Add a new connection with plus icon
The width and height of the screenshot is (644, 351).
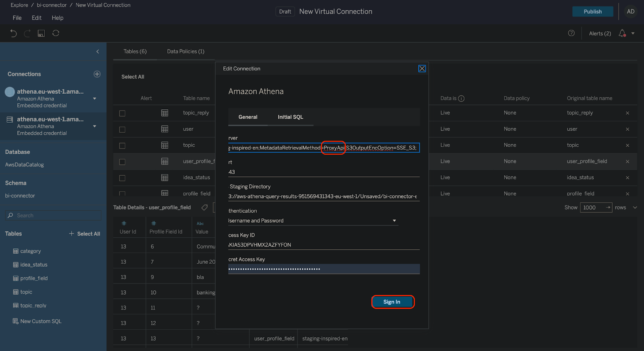(x=97, y=74)
